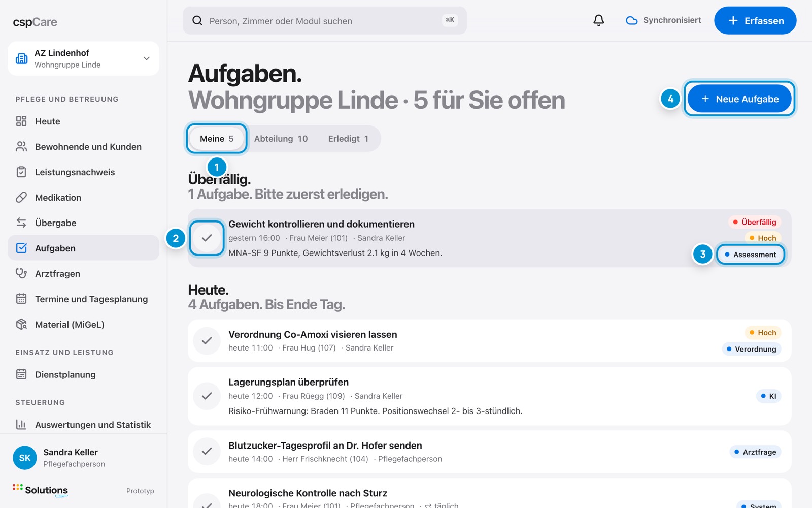Click the cspCare logo

[35, 22]
